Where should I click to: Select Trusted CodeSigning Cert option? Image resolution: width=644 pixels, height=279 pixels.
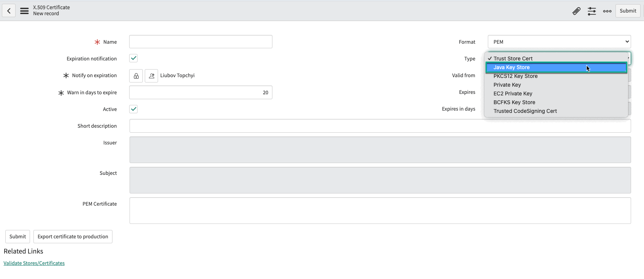tap(525, 111)
